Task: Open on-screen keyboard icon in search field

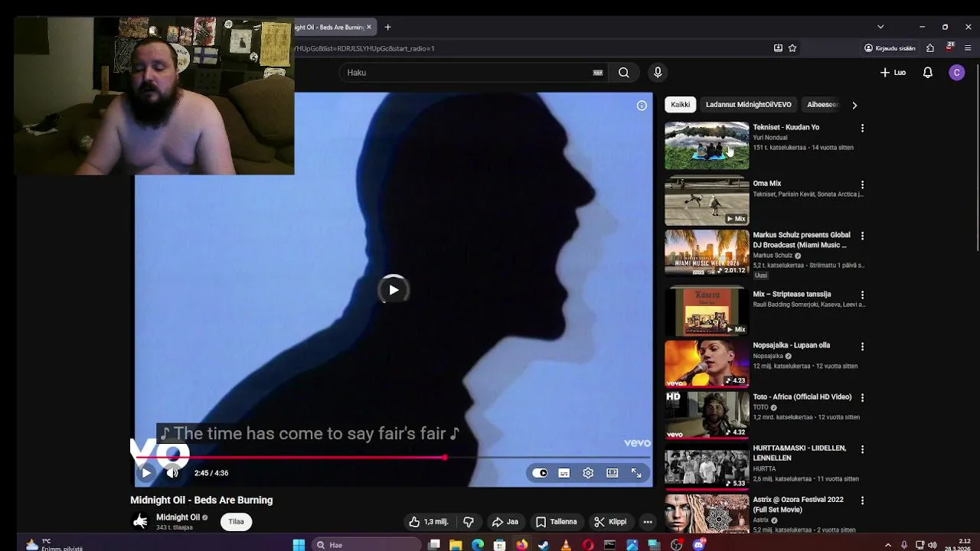Action: tap(598, 73)
